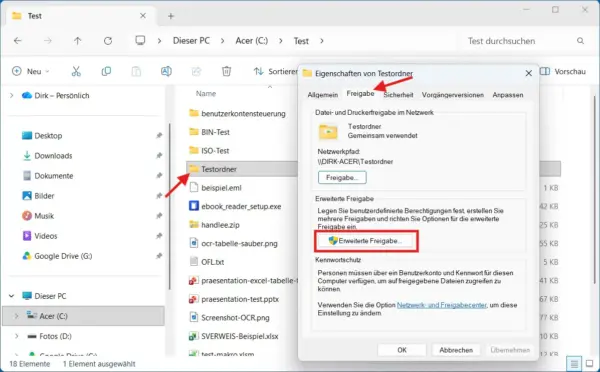Click the Back navigation arrow
This screenshot has width=600, height=372.
(x=18, y=41)
